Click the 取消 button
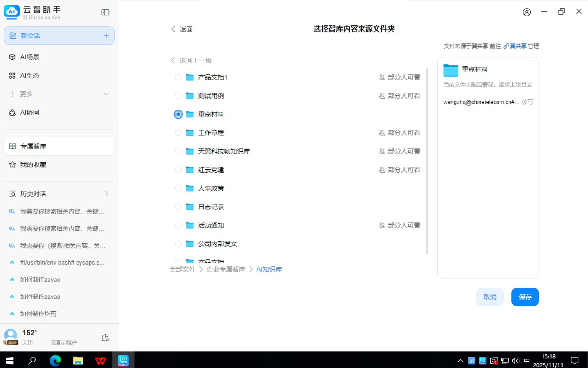Image resolution: width=588 pixels, height=368 pixels. point(490,297)
